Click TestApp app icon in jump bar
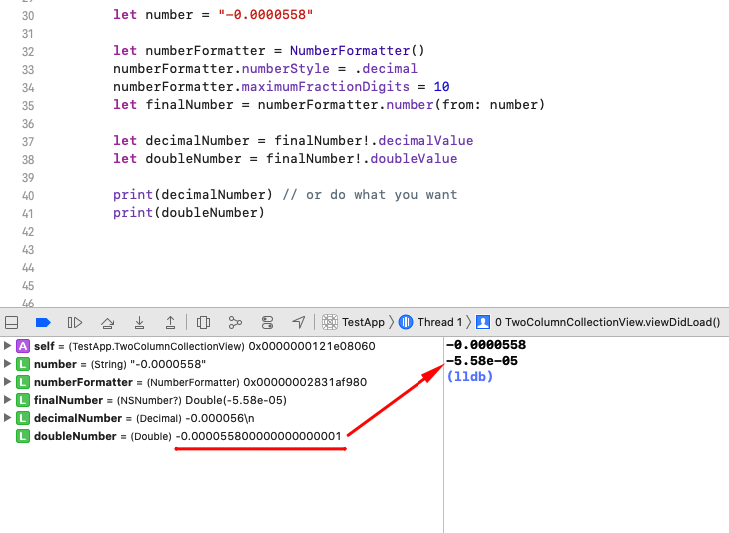729x533 pixels. coord(330,322)
